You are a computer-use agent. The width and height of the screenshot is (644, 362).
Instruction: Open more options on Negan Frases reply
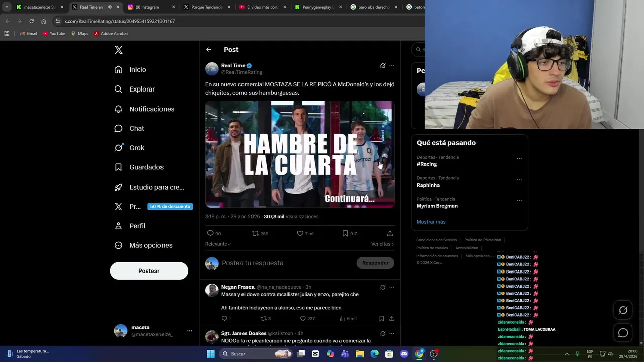pos(392,287)
